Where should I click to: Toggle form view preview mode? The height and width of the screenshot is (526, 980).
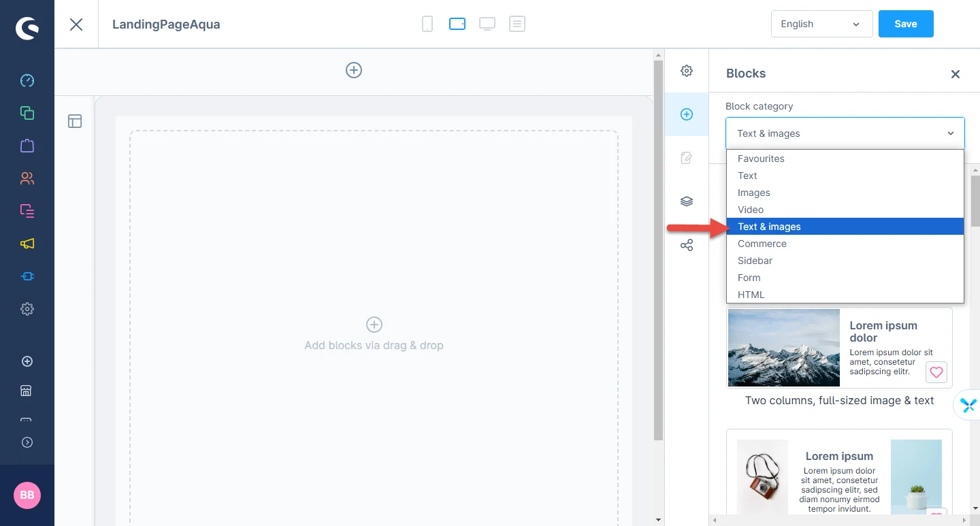click(517, 24)
